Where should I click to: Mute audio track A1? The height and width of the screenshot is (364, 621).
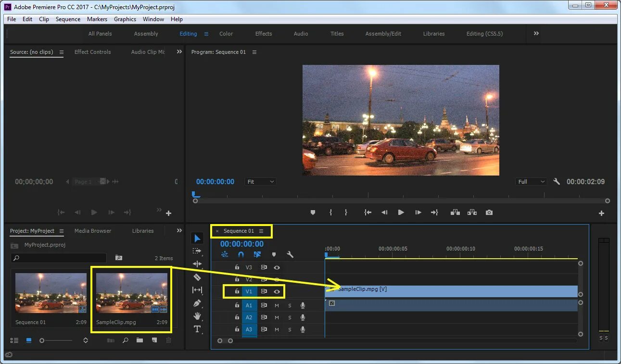click(277, 305)
